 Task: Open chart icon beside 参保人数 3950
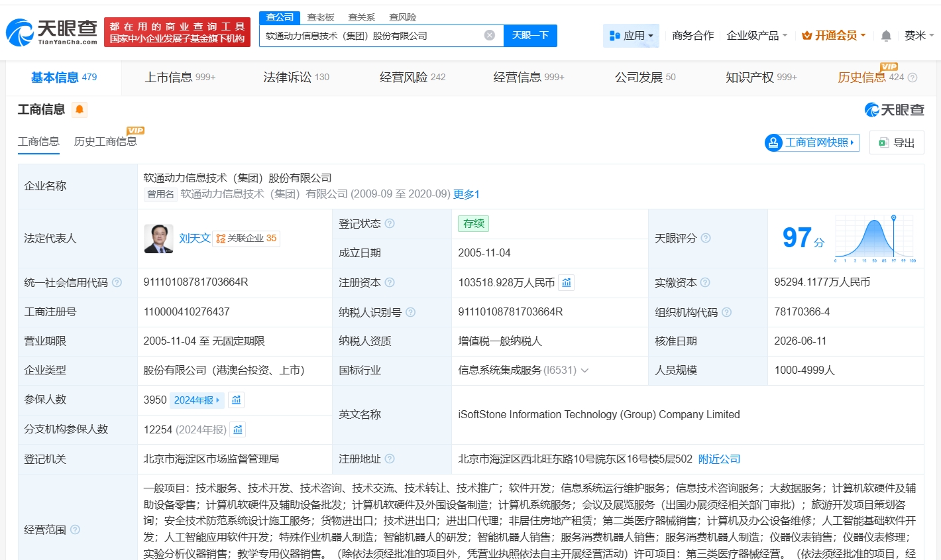click(237, 400)
